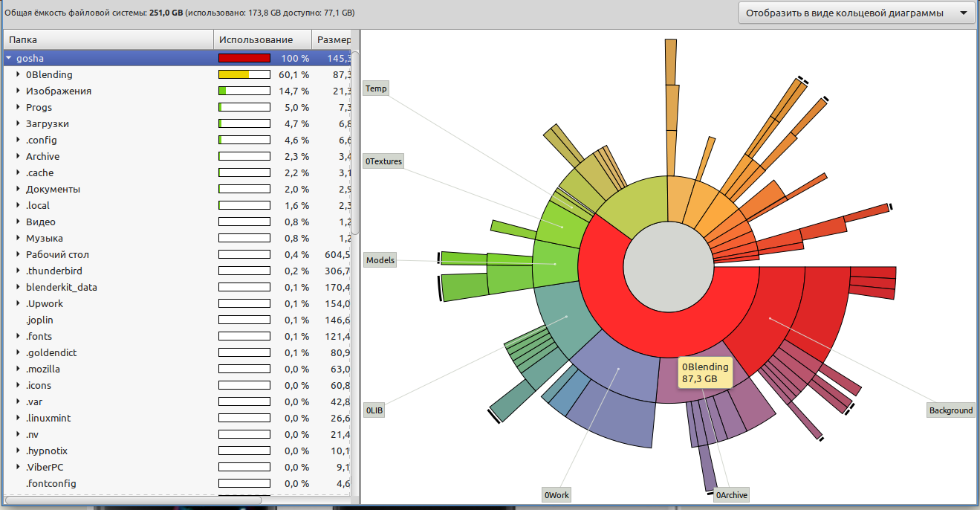The height and width of the screenshot is (510, 980).
Task: Expand the 0Blending folder
Action: click(19, 74)
